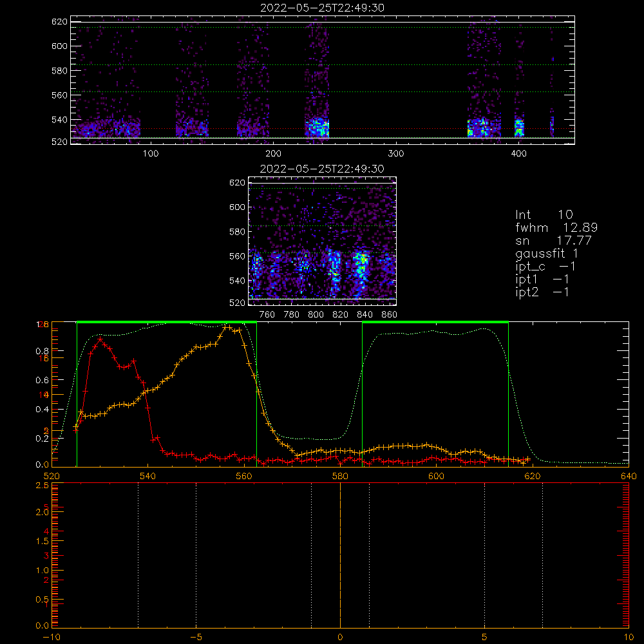The width and height of the screenshot is (644, 644).
Task: Click the 'gaussfit 1' parameter text
Action: click(547, 254)
